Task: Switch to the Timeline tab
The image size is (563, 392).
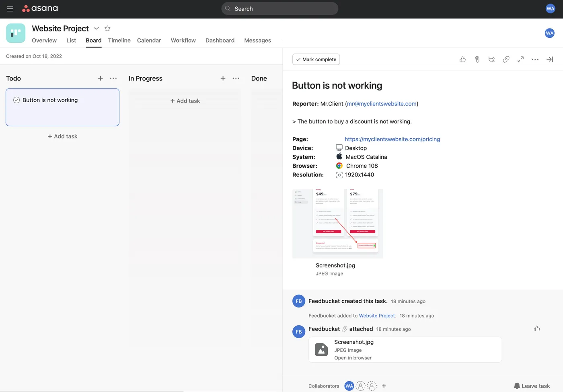Action: (119, 40)
